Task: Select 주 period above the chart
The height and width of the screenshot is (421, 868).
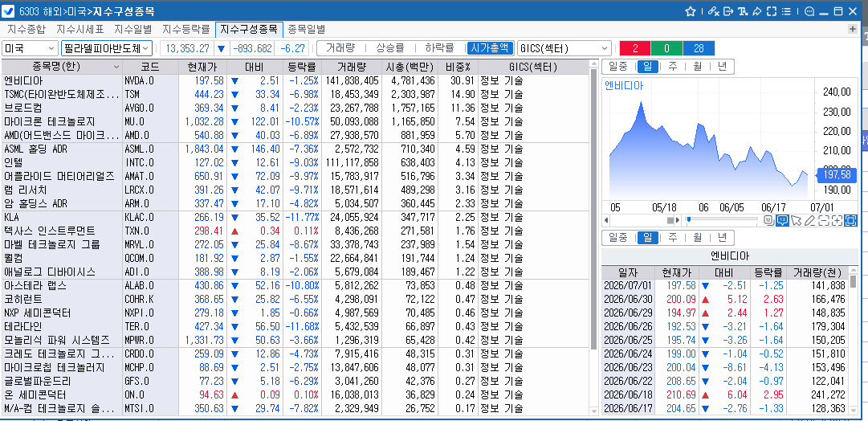Action: (x=673, y=67)
